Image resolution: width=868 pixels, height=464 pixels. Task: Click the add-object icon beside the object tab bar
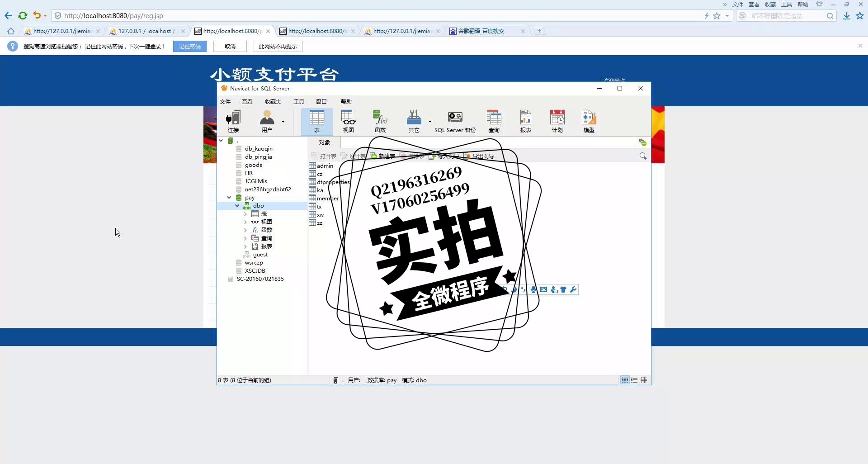[x=642, y=142]
